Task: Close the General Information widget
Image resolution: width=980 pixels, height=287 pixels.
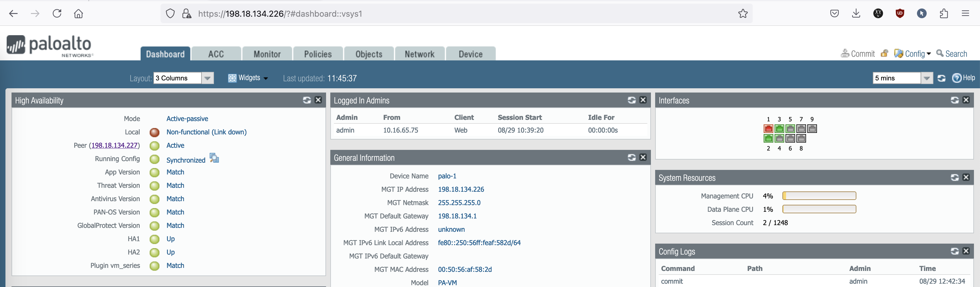Action: coord(643,157)
